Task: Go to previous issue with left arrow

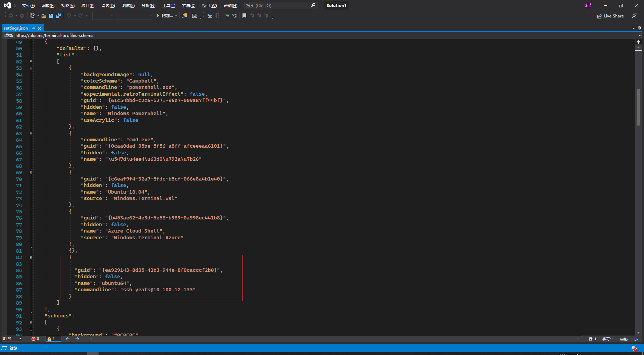Action: click(x=68, y=339)
